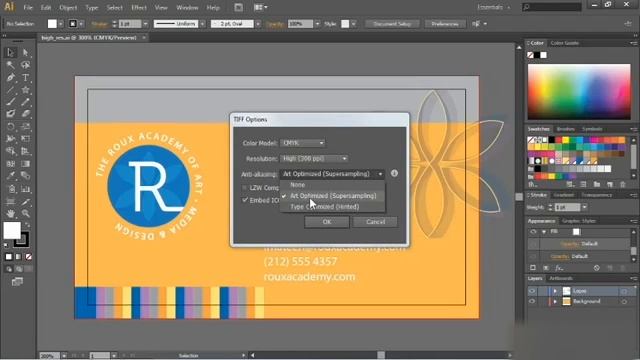Click in the color spectrum picker
This screenshot has height=360, width=640.
579,91
